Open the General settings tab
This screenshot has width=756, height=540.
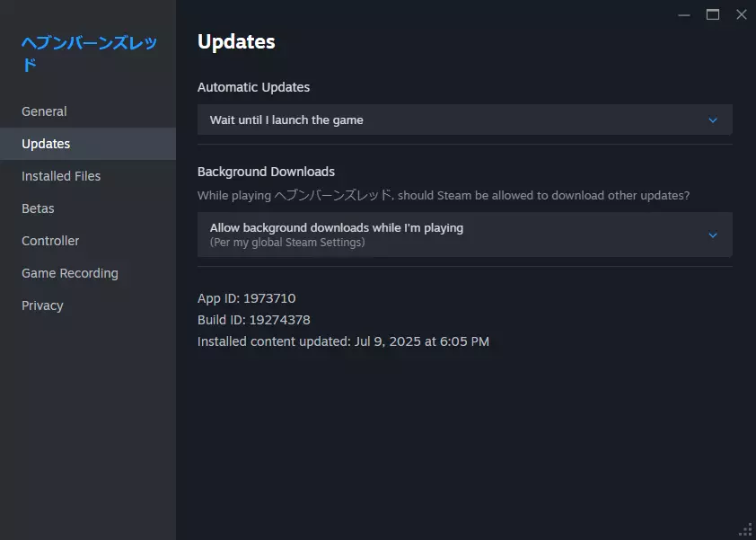coord(88,111)
